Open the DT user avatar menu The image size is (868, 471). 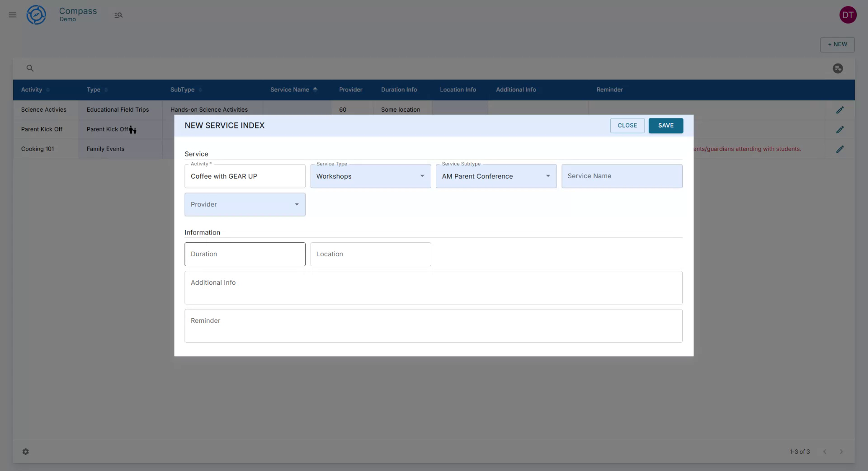[x=849, y=14]
